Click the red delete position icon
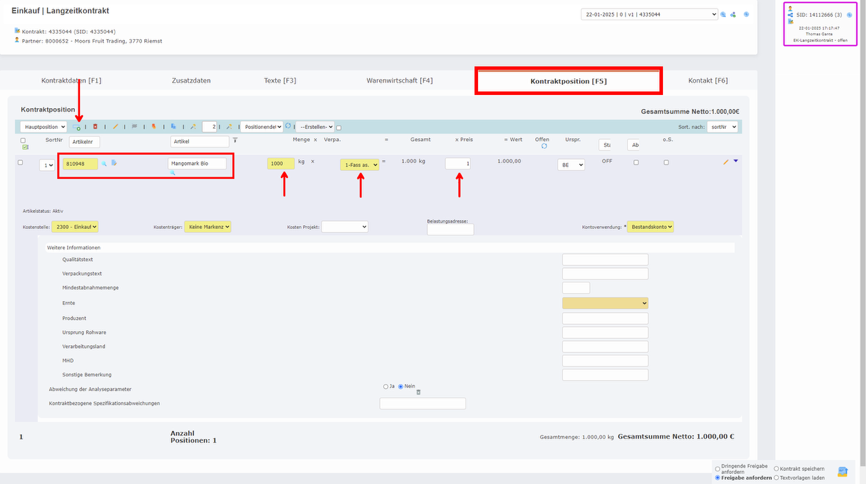 (x=96, y=127)
